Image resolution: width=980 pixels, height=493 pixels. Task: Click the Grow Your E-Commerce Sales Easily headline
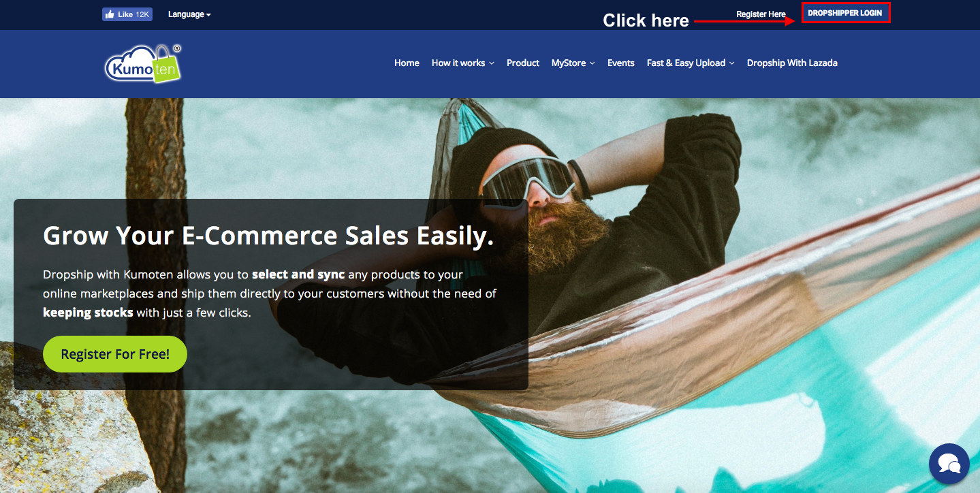click(268, 236)
